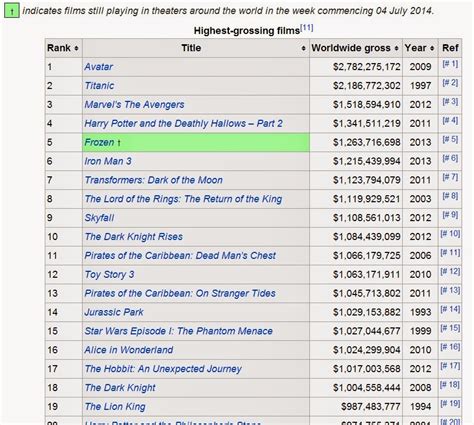
Task: Open The Hobbit: An Unexpected Journey link
Action: click(163, 369)
